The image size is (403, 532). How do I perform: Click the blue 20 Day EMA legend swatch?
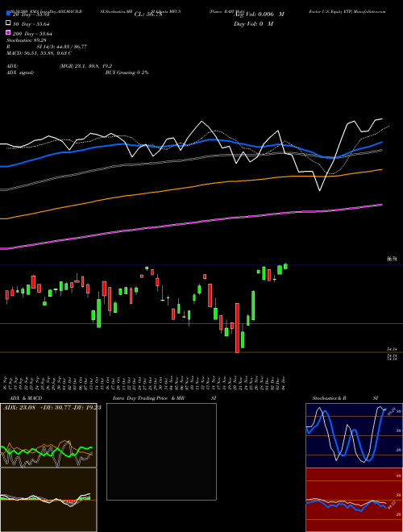tap(8, 14)
